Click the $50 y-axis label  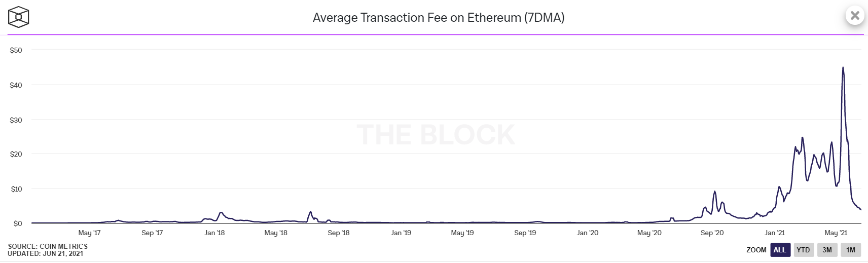tap(16, 50)
